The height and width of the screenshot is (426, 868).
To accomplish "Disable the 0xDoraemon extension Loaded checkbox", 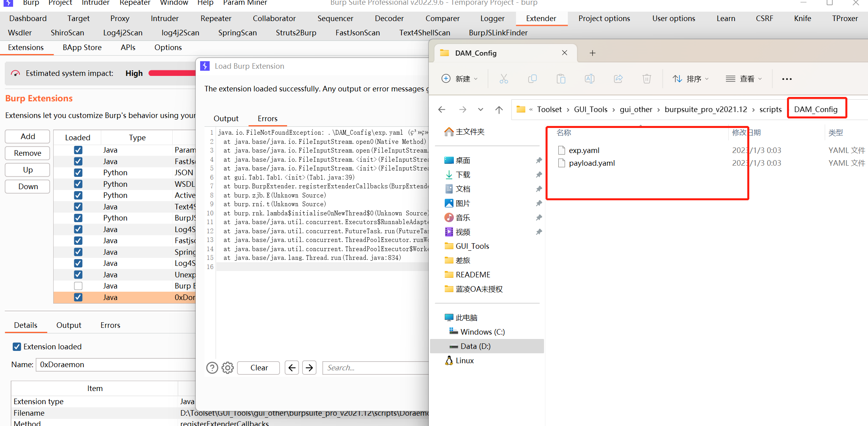I will 78,297.
